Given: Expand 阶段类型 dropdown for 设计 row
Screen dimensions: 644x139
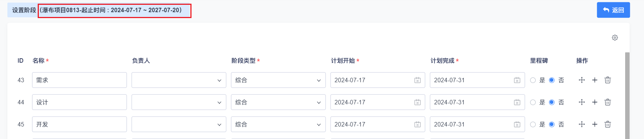Looking at the screenshot, I should pos(278,102).
